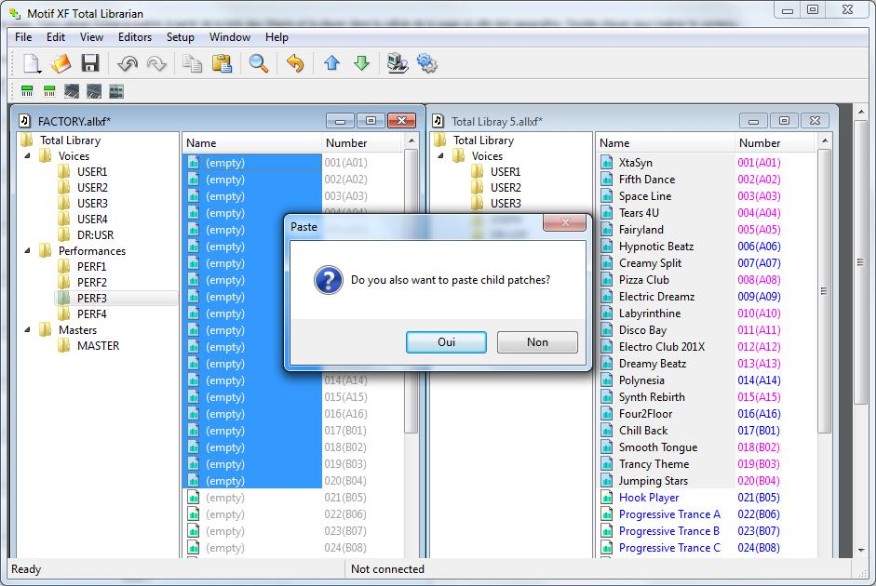This screenshot has width=876, height=586.
Task: Select the Electro Club 201X patch
Action: (661, 346)
